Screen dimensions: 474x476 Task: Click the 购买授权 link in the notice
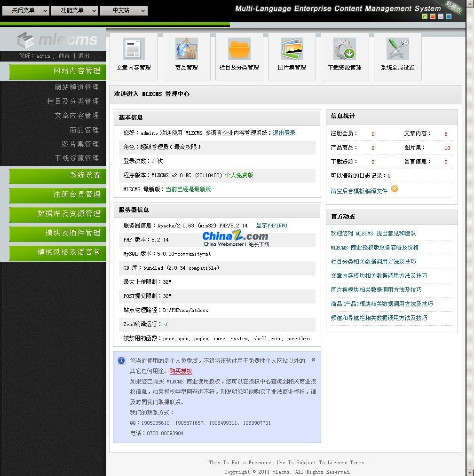[181, 371]
